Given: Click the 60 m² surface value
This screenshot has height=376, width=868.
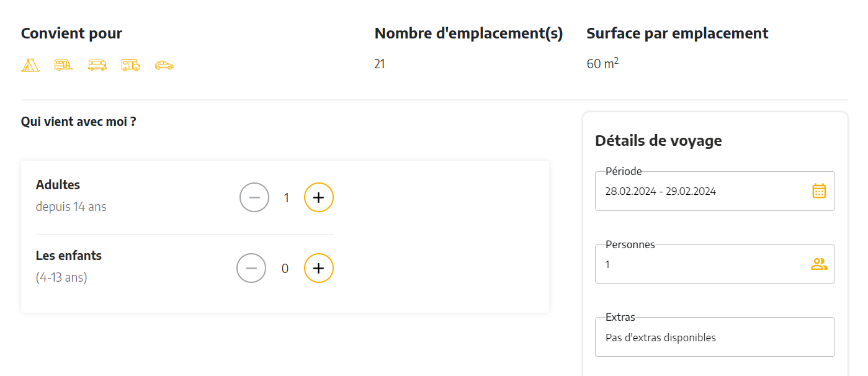Looking at the screenshot, I should coord(602,63).
